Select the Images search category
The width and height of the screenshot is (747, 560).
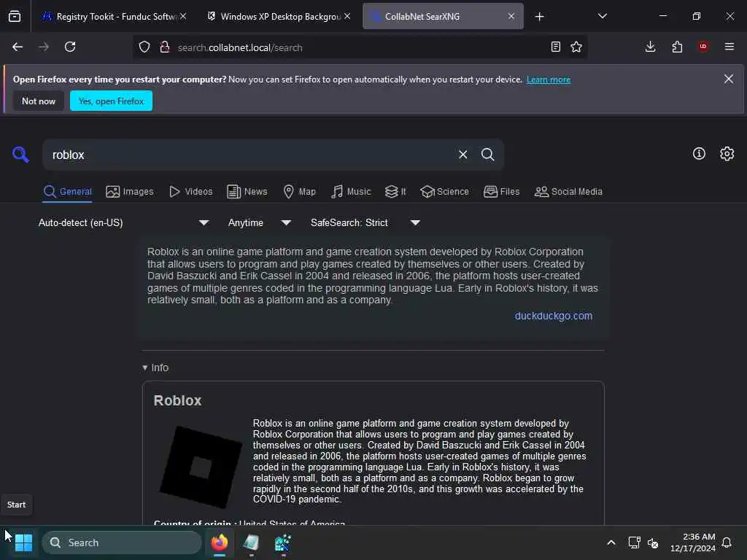[130, 192]
